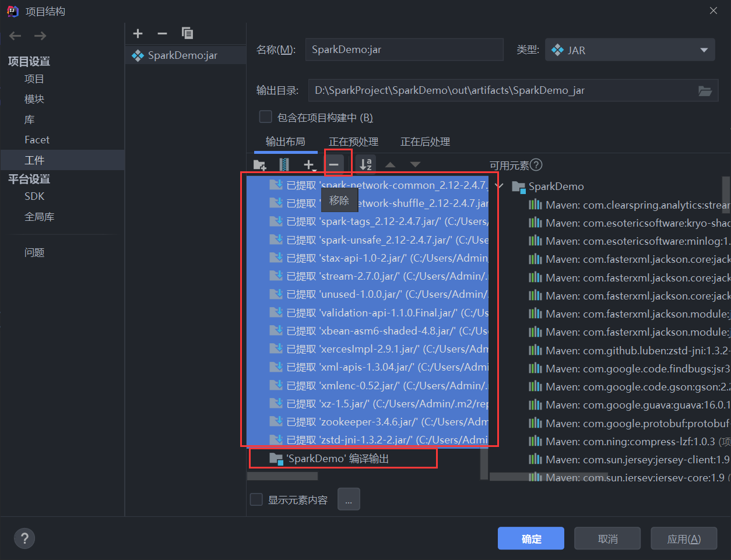Image resolution: width=731 pixels, height=560 pixels.
Task: Select Maven com.clearspring.analytics library
Action: click(x=630, y=205)
